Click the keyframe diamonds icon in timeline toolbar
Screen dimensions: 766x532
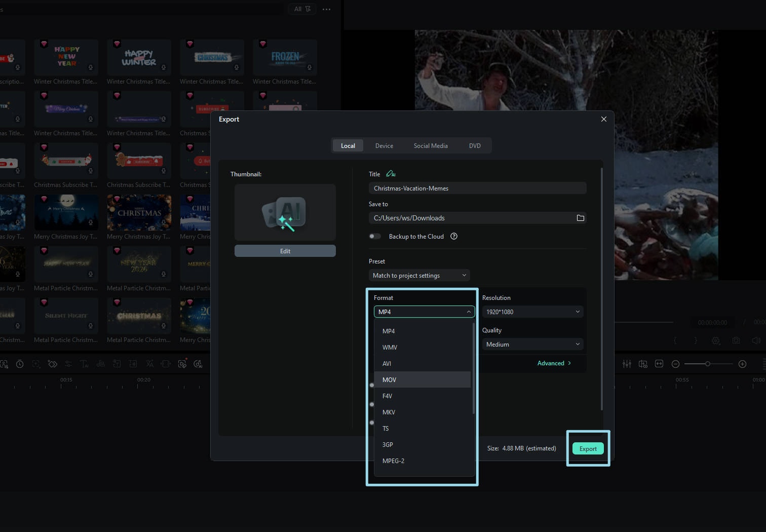52,364
